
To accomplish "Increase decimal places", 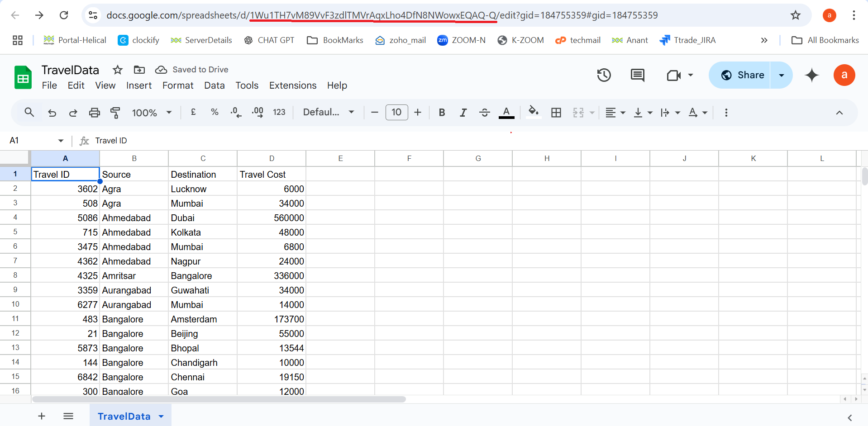I will 258,112.
